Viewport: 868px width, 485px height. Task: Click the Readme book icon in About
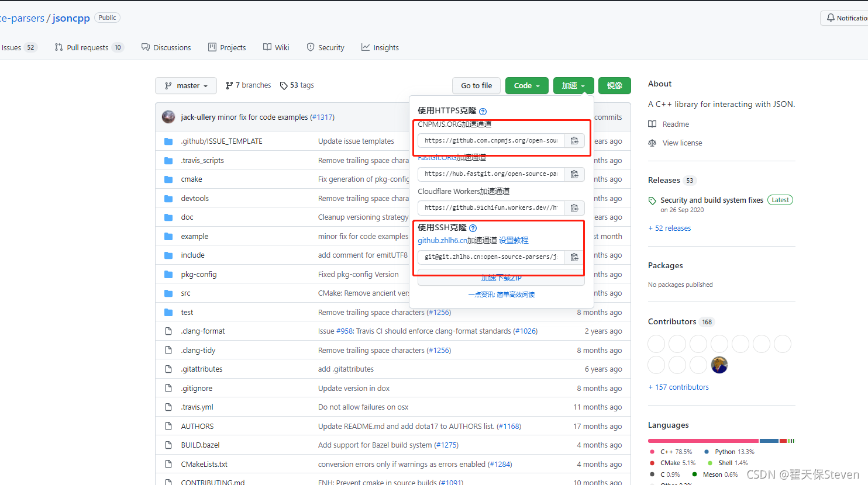(x=653, y=124)
